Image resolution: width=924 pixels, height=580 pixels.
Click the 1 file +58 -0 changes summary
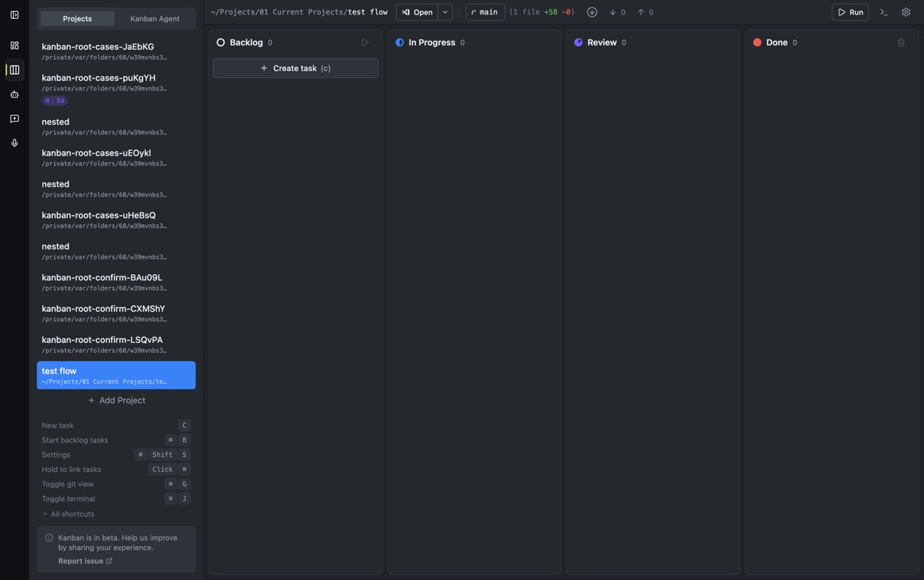point(542,12)
